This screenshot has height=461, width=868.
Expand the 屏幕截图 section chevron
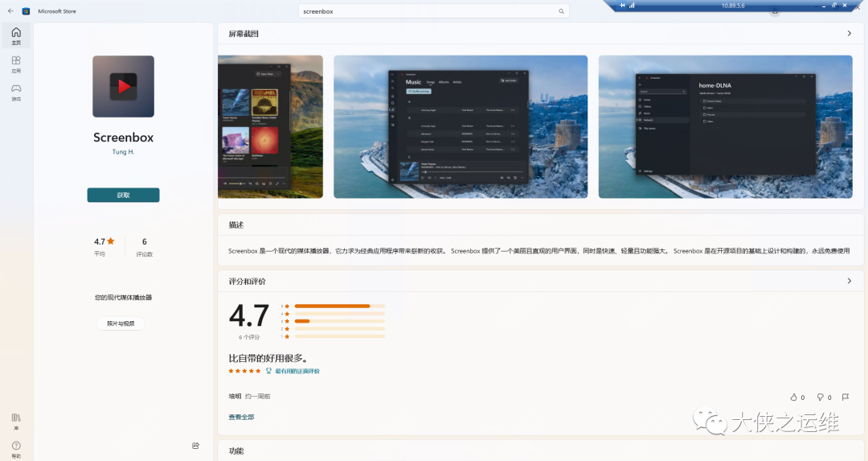tap(850, 34)
